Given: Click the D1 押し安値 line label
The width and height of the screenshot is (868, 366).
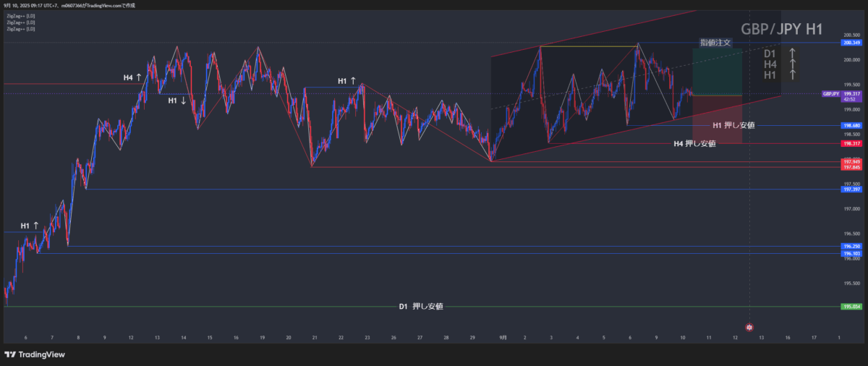Looking at the screenshot, I should (421, 307).
